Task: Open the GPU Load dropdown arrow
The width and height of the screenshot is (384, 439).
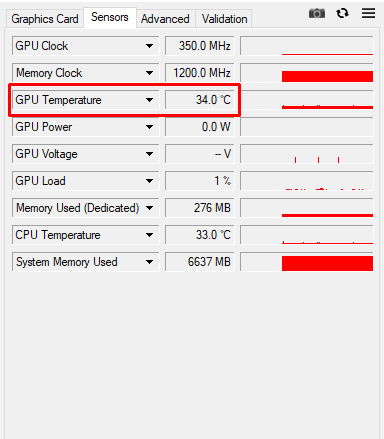Action: [149, 181]
